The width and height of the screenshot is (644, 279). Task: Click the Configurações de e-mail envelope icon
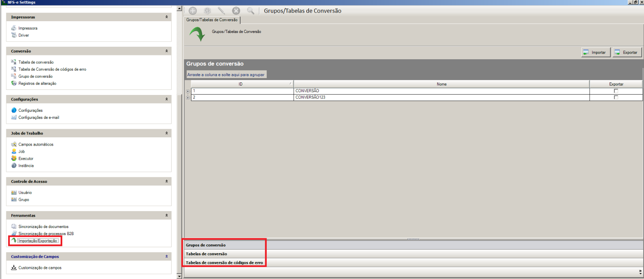point(14,117)
